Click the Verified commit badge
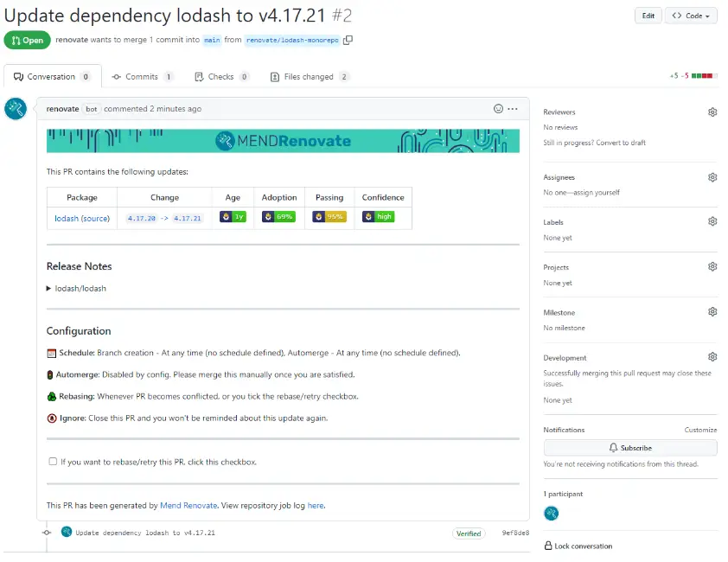Viewport: 728px width, 562px height. (469, 533)
